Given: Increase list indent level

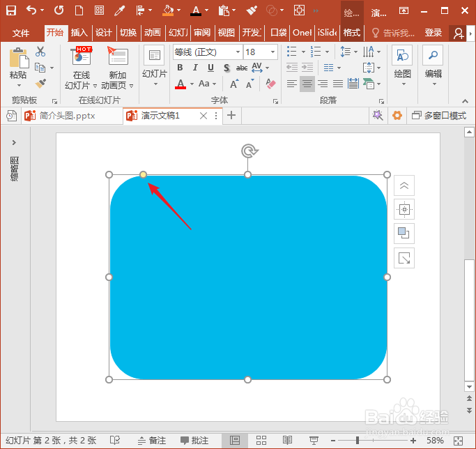Looking at the screenshot, I should [x=307, y=68].
